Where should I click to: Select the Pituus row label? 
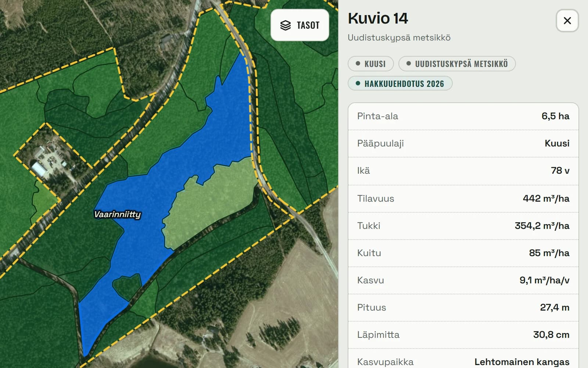[x=372, y=308]
